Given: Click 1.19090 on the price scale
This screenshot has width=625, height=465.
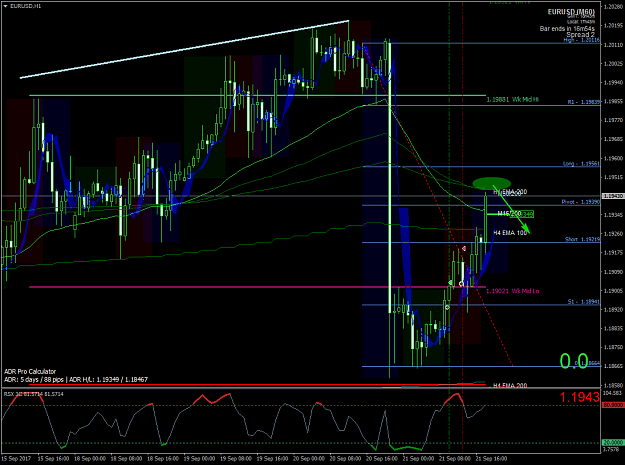Looking at the screenshot, I should [x=613, y=272].
